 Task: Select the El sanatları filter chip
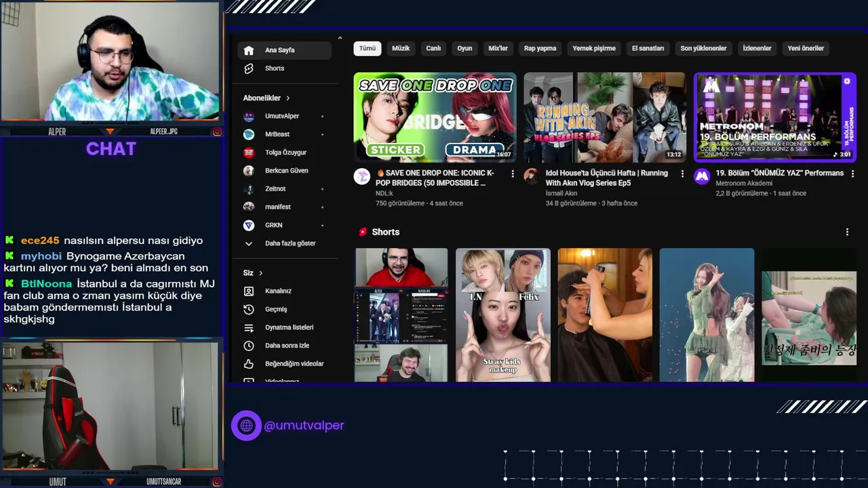click(x=648, y=49)
